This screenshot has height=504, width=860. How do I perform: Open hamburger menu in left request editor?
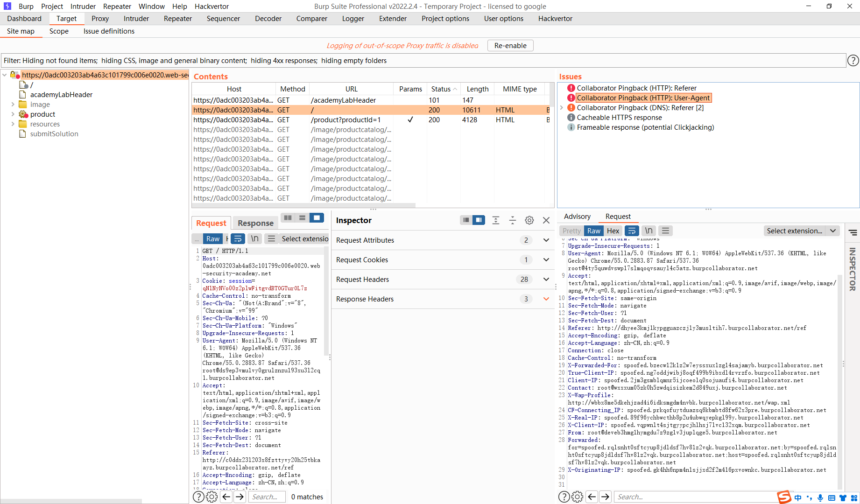(x=271, y=239)
